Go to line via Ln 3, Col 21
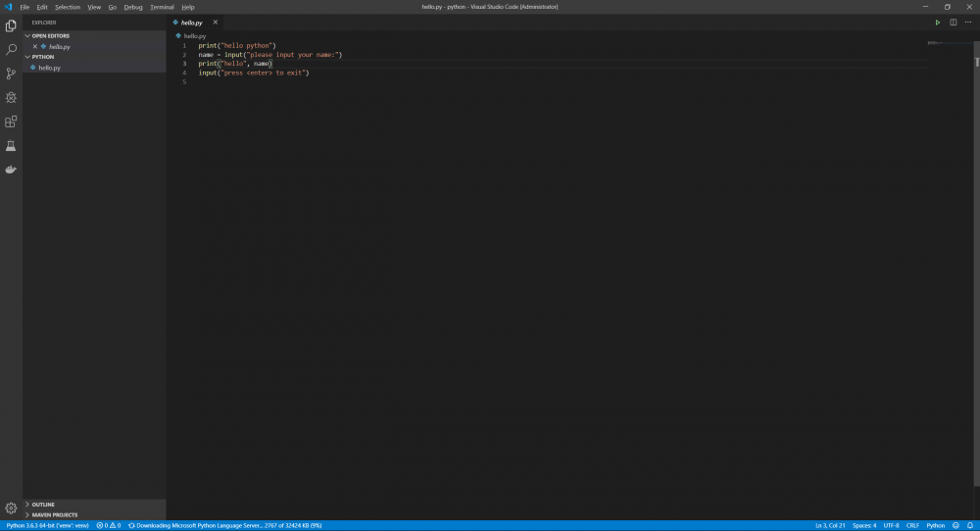 tap(830, 525)
